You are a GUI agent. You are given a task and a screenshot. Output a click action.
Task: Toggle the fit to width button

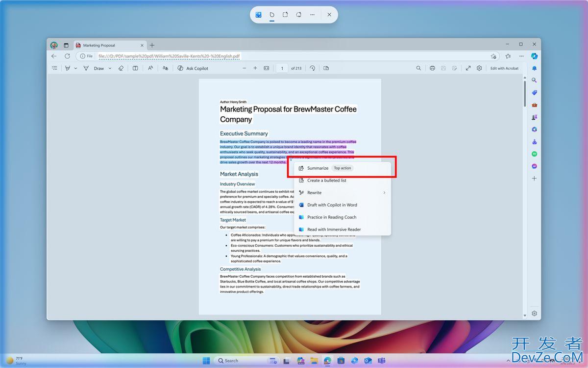(267, 68)
